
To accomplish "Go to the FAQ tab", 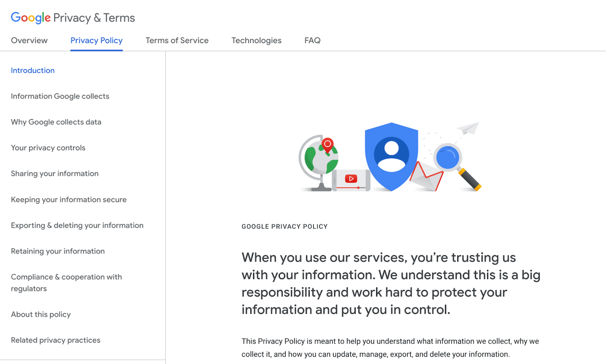I will point(312,40).
